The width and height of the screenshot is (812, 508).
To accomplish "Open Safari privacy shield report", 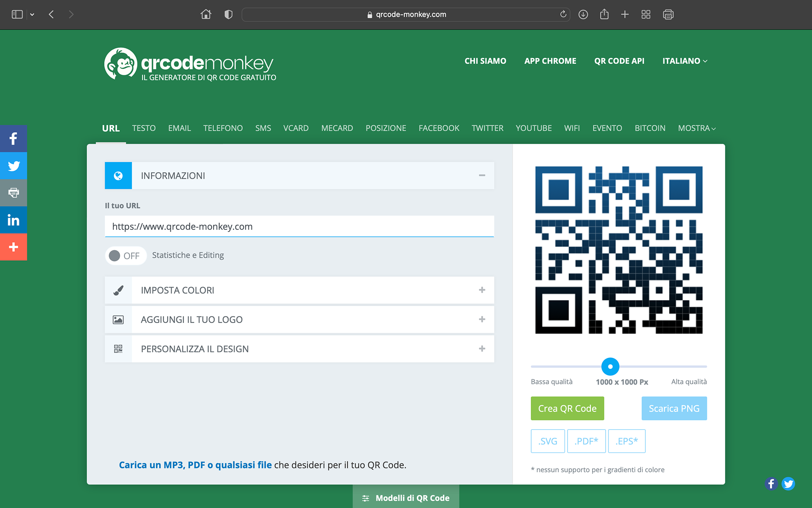I will point(228,14).
